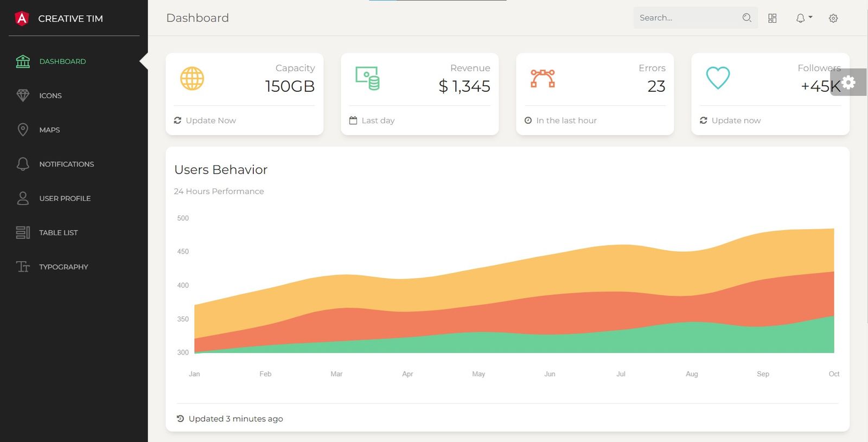Click the Typography text icon
Image resolution: width=868 pixels, height=442 pixels.
pos(23,267)
